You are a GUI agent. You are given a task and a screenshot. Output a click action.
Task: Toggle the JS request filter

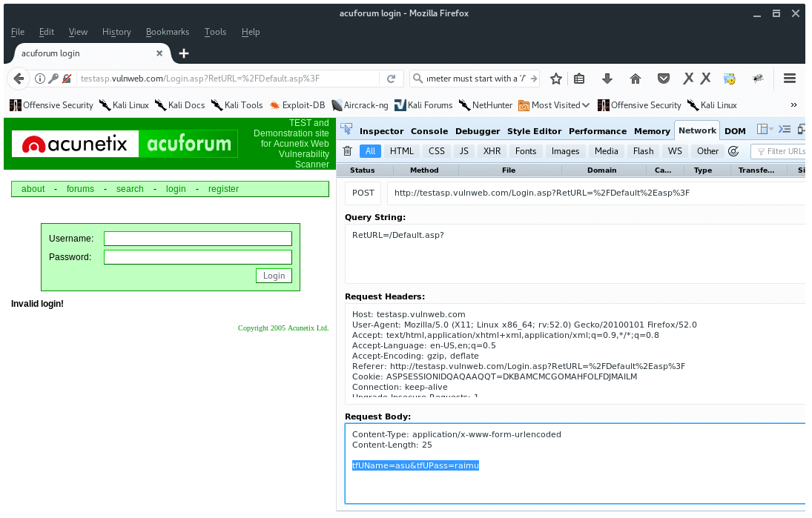464,151
